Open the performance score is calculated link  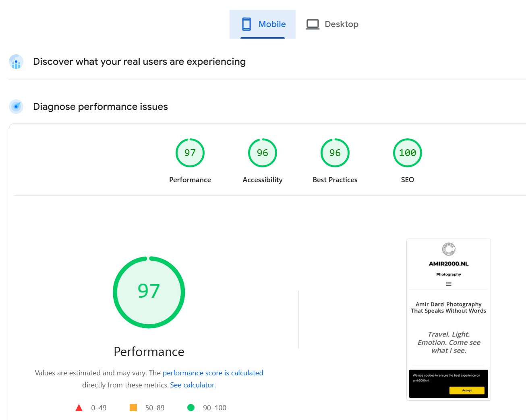tap(213, 373)
